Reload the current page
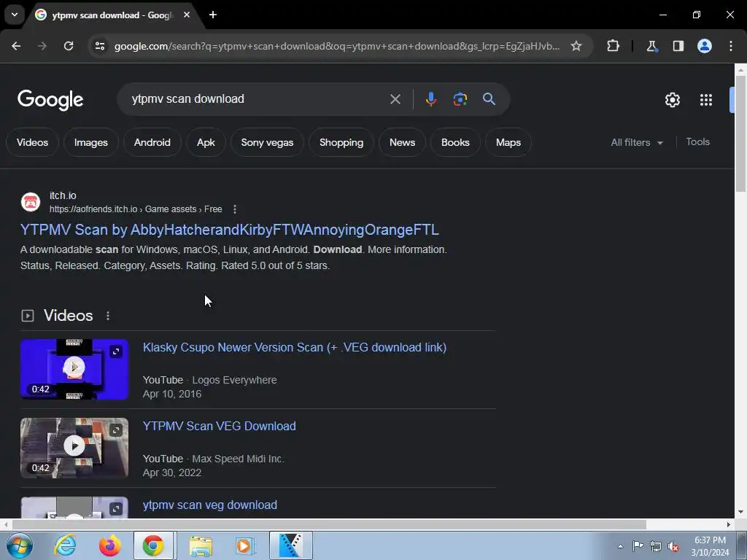 pyautogui.click(x=69, y=46)
